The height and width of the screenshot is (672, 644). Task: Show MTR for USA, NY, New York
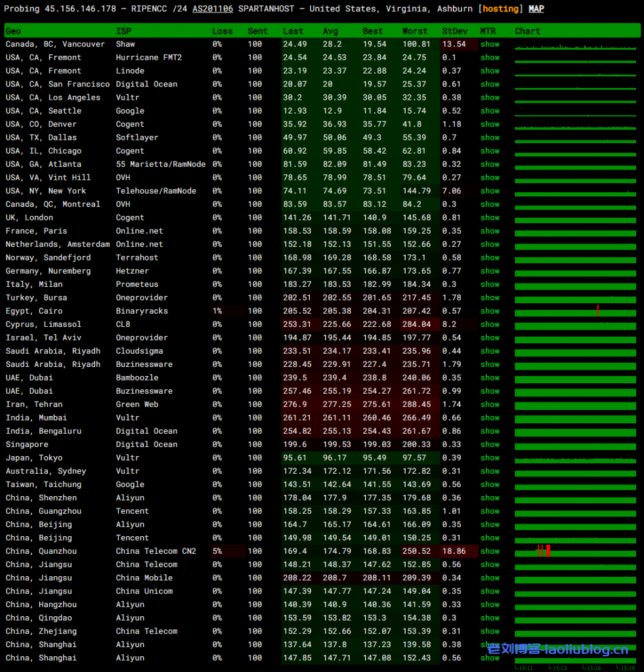(x=490, y=191)
